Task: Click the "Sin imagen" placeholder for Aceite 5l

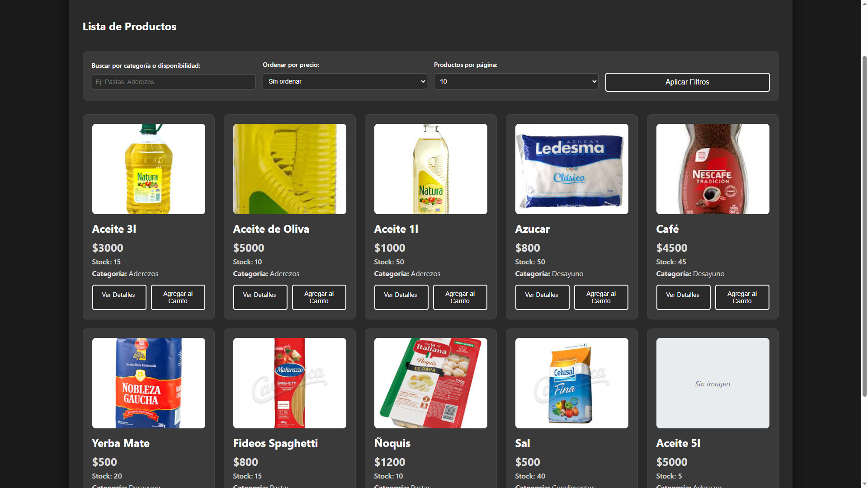Action: [x=712, y=383]
